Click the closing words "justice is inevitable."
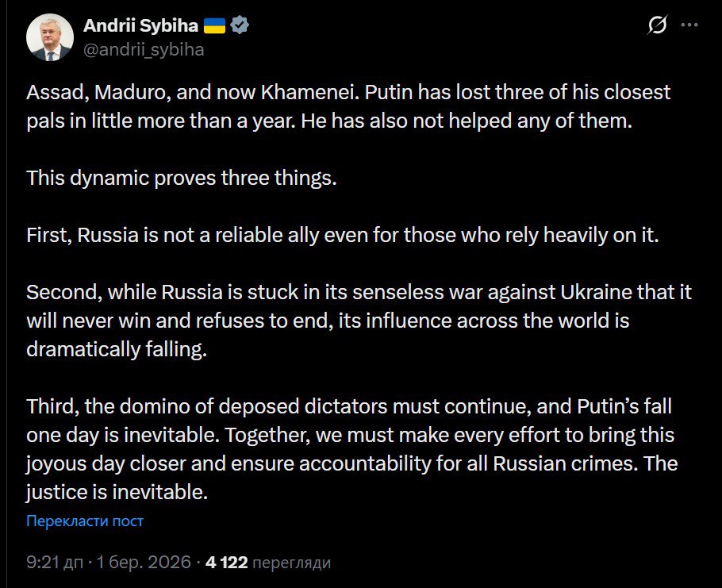722x588 pixels. (x=117, y=492)
